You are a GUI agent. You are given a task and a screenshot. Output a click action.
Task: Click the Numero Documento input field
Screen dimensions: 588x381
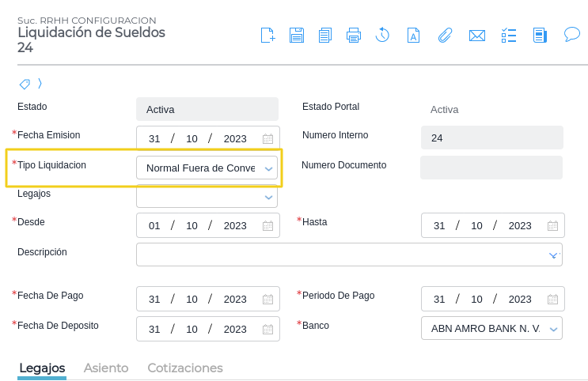tap(491, 168)
